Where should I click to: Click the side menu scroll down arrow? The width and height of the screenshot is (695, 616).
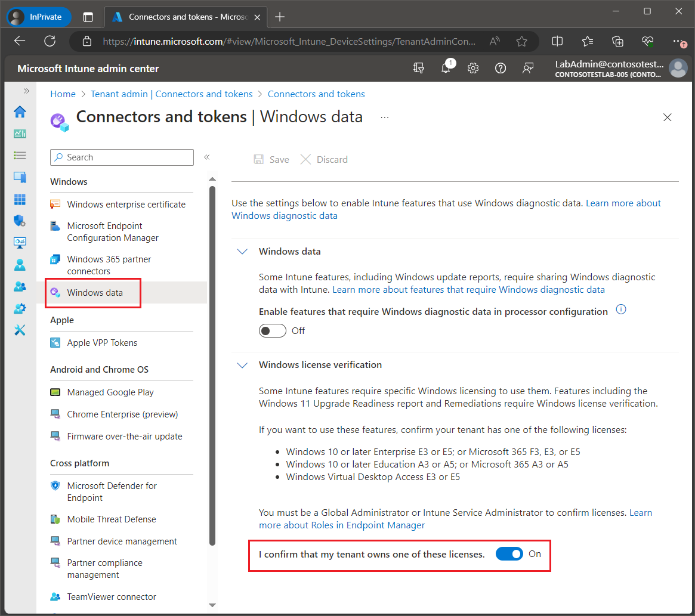pyautogui.click(x=212, y=605)
